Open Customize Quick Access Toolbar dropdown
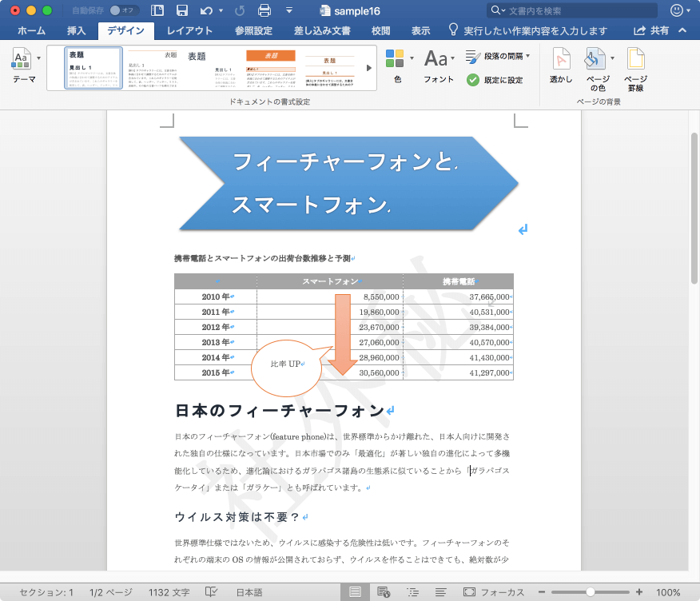 (289, 10)
